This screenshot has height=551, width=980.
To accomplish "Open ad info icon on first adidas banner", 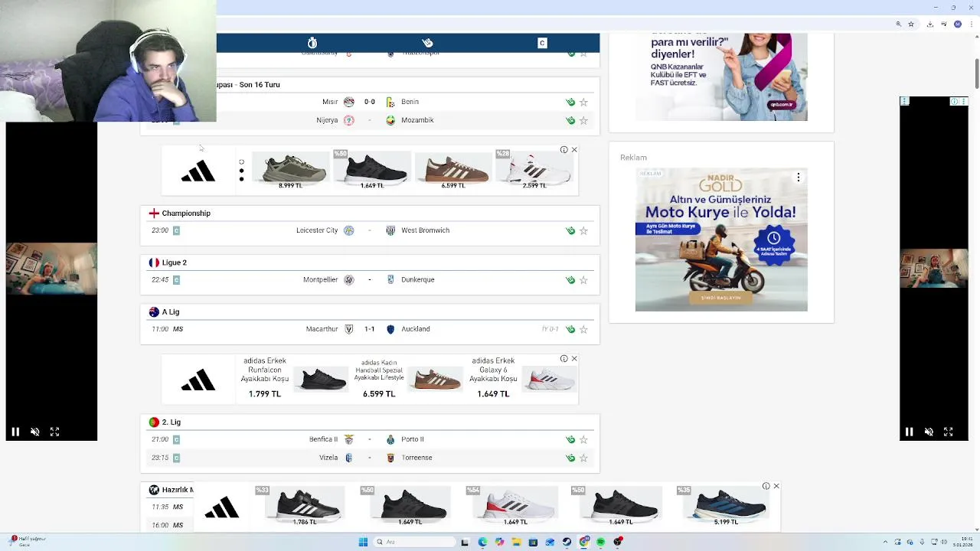I will 564,150.
